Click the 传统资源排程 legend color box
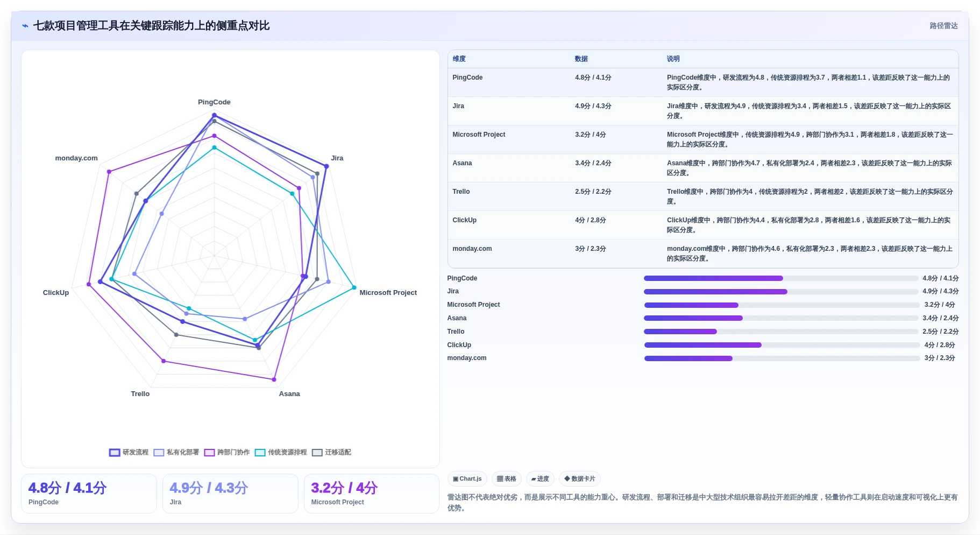This screenshot has width=980, height=535. (260, 453)
